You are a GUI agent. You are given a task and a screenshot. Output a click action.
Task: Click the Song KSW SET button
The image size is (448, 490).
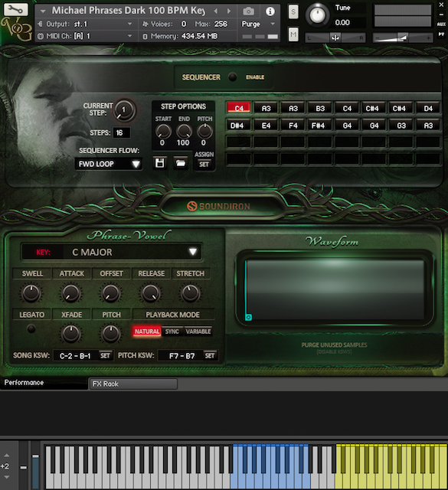pyautogui.click(x=105, y=355)
